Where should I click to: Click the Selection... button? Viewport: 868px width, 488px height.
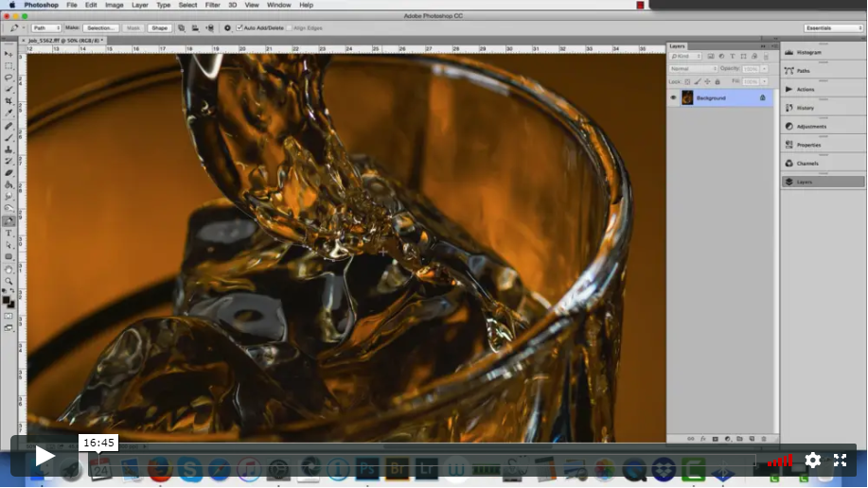100,27
